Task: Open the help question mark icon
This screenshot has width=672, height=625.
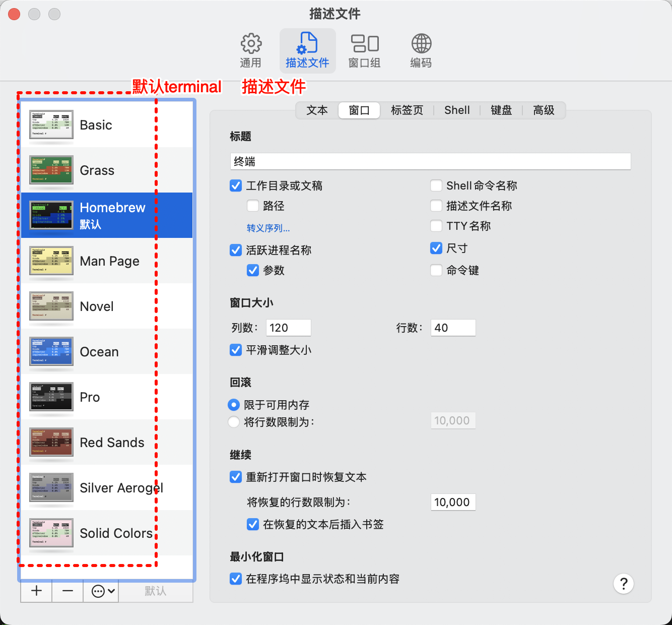Action: tap(624, 584)
